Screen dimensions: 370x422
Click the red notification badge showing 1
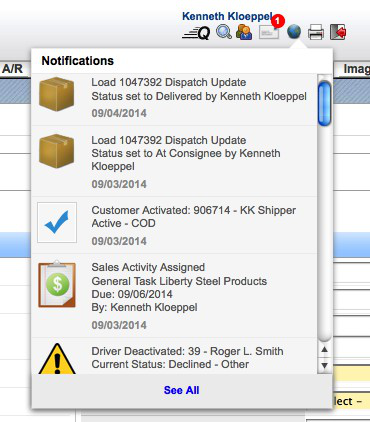pos(278,21)
